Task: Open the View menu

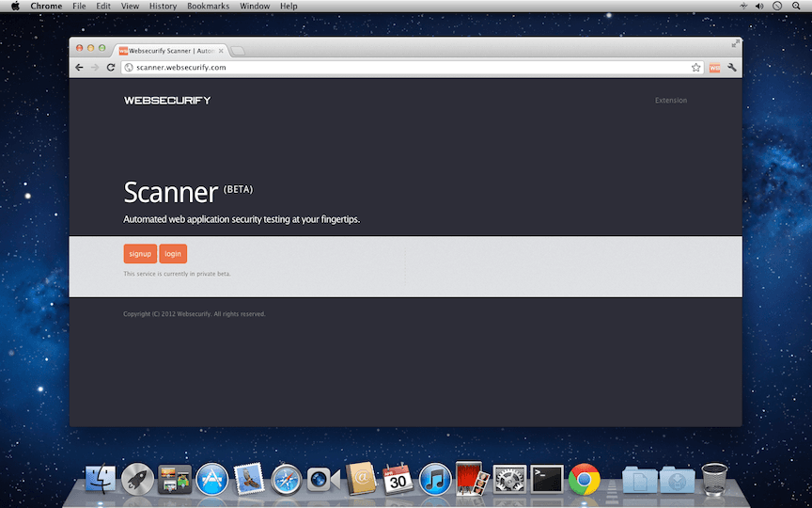Action: pos(130,7)
